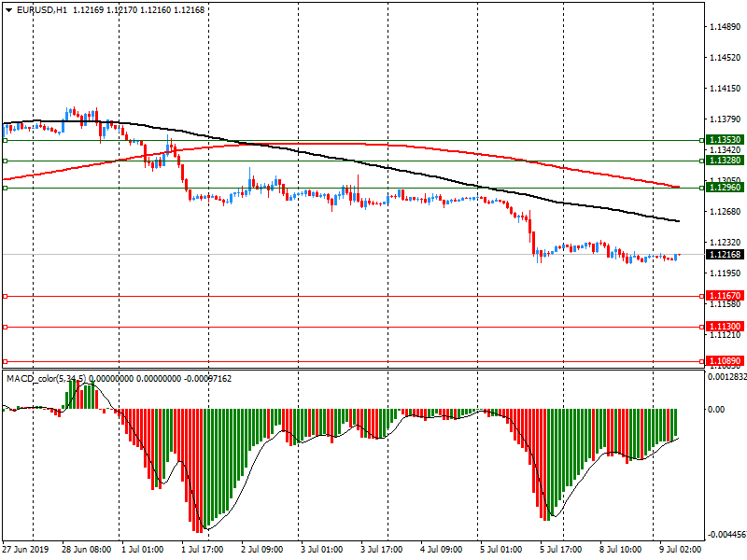
Task: Click the 1.14520 price axis value
Action: pos(726,58)
